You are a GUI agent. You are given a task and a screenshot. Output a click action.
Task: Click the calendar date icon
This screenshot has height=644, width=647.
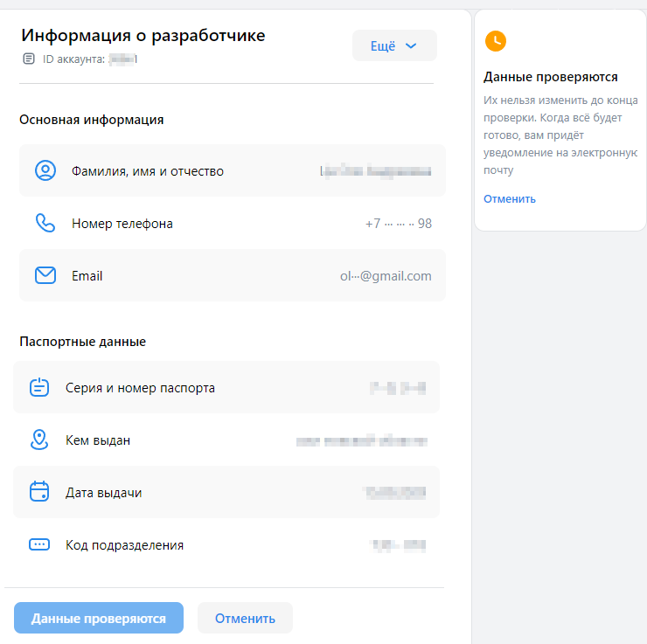point(39,492)
